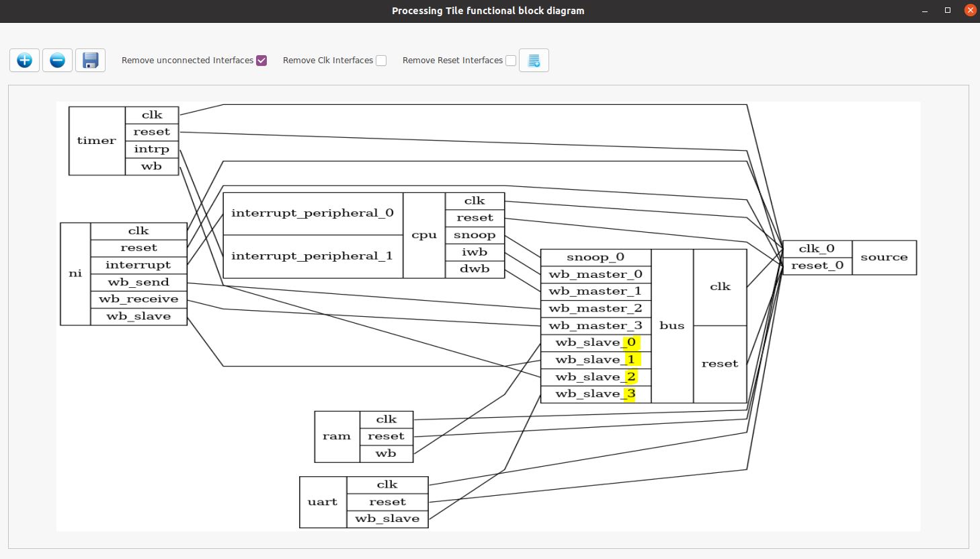The height and width of the screenshot is (559, 980).
Task: Click the blue lined-document icon button
Action: (534, 61)
